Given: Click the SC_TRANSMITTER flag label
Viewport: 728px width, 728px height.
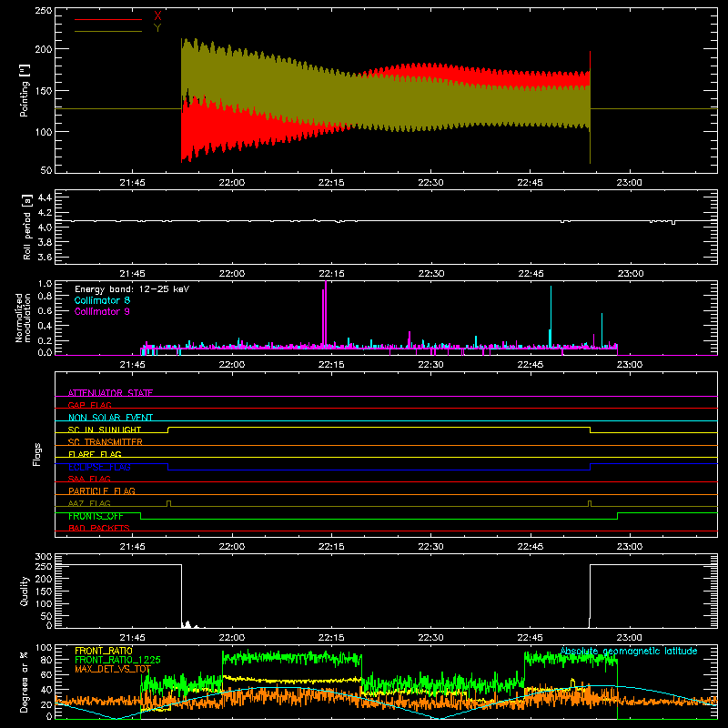Looking at the screenshot, I should click(106, 442).
